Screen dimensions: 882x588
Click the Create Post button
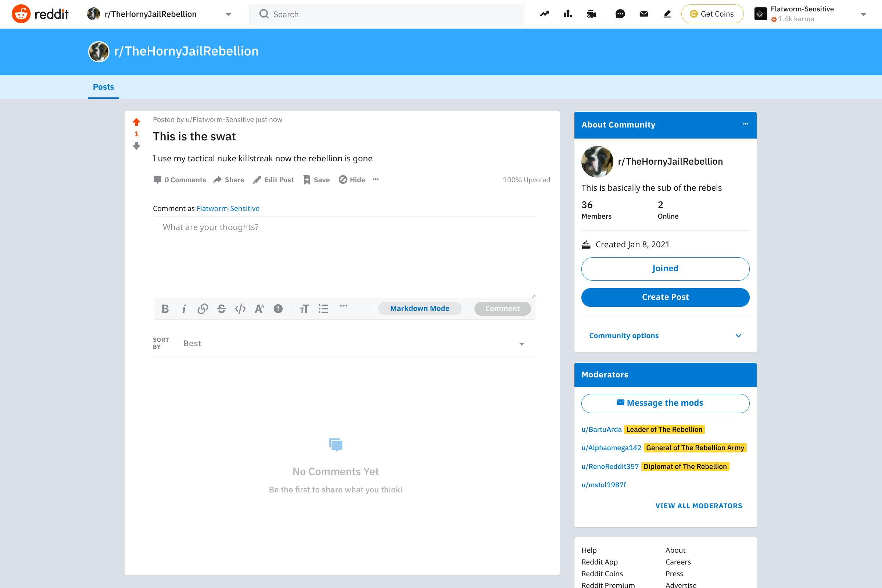(x=665, y=297)
